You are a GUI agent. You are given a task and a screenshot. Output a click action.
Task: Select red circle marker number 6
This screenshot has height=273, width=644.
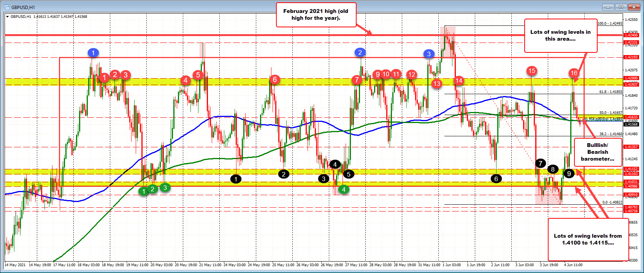(x=274, y=79)
